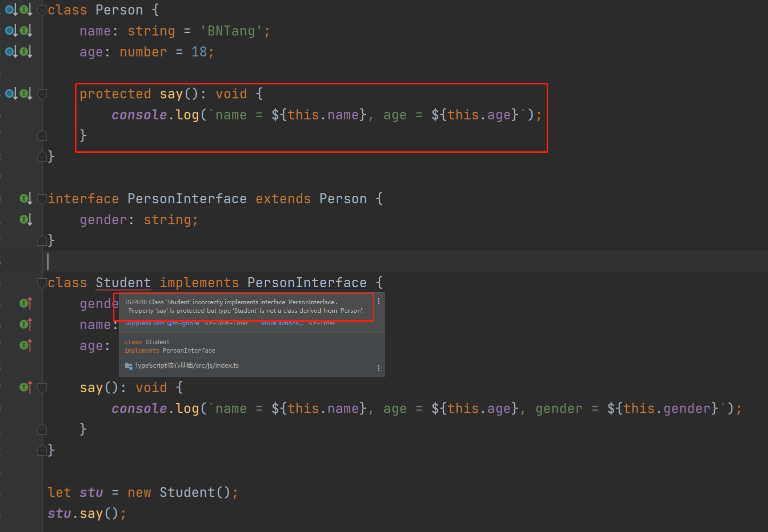Click implemented marker beside interface PersonInterface
768x532 pixels.
pyautogui.click(x=26, y=198)
